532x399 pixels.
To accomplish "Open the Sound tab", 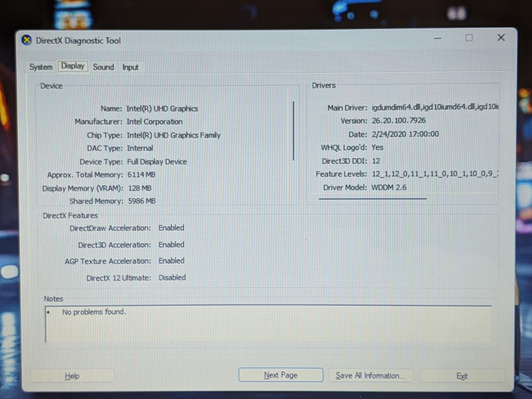I will click(103, 67).
